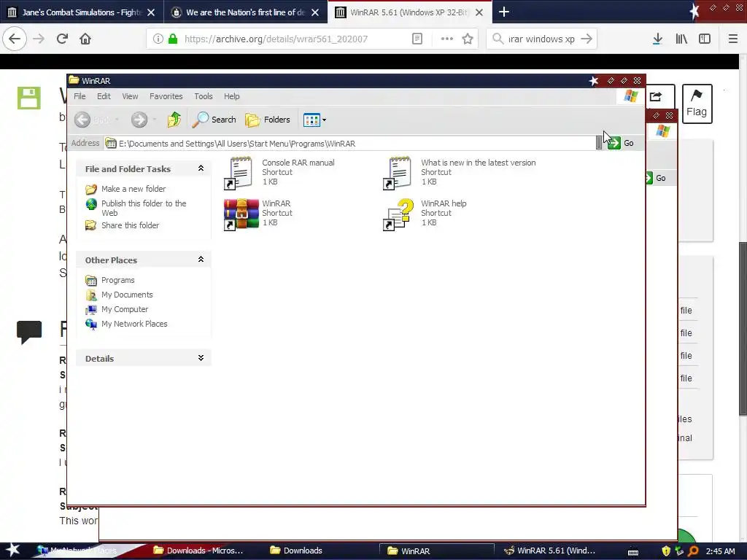Click the shield icon in system tray
Viewport: 747px width, 560px height.
pos(666,551)
